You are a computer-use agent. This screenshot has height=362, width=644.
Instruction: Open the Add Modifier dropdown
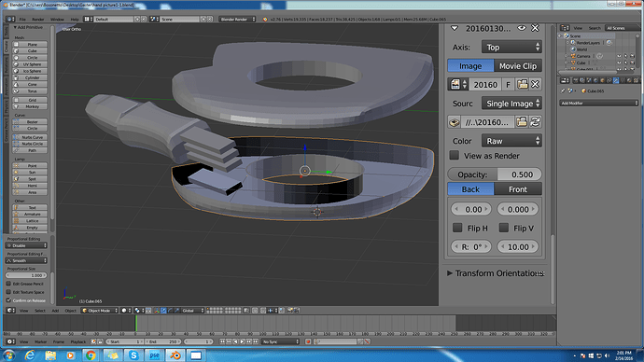pyautogui.click(x=598, y=103)
